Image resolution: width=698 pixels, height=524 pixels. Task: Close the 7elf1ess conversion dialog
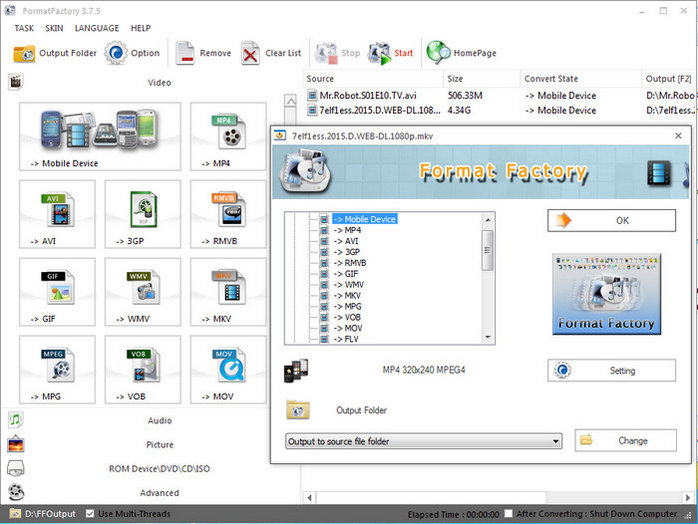coord(678,136)
